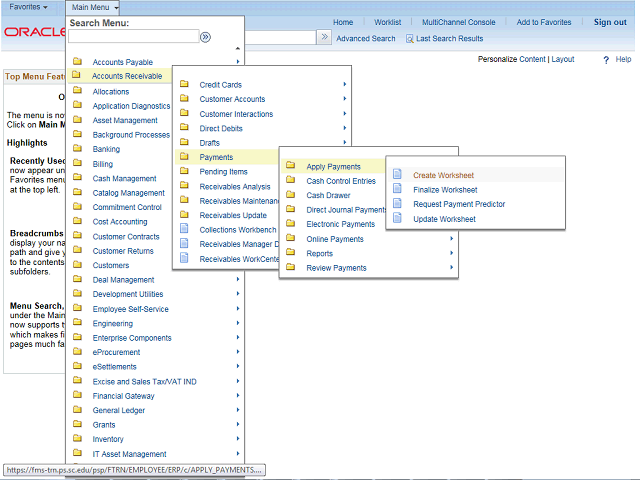The width and height of the screenshot is (640, 480).
Task: Click the Create Worksheet document icon
Action: tap(397, 175)
